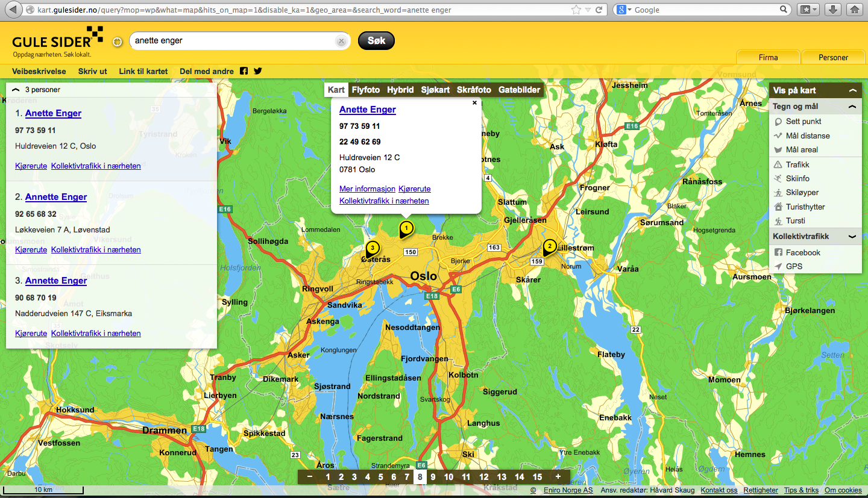Set zoom level to 15

click(x=538, y=477)
